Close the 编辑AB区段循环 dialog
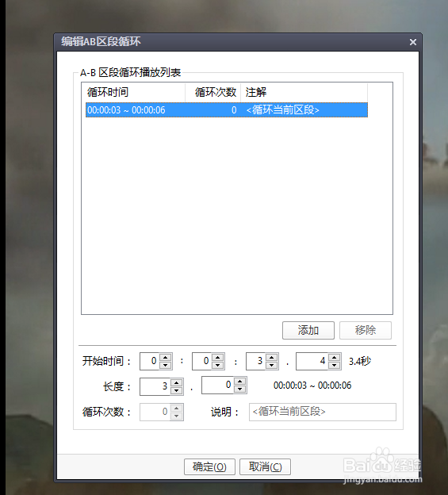The width and height of the screenshot is (448, 495). pos(412,42)
